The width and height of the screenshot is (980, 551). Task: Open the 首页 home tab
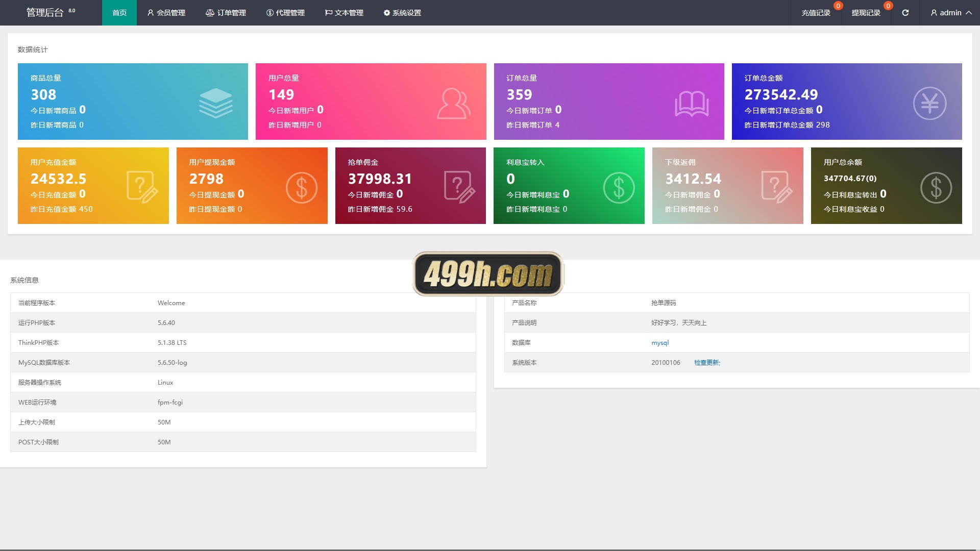click(x=119, y=13)
